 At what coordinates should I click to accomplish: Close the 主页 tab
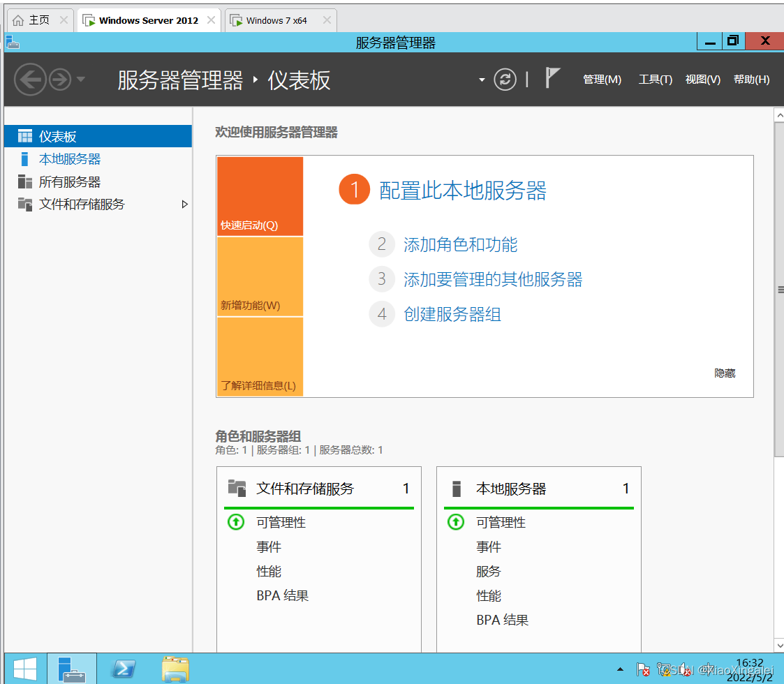(64, 20)
